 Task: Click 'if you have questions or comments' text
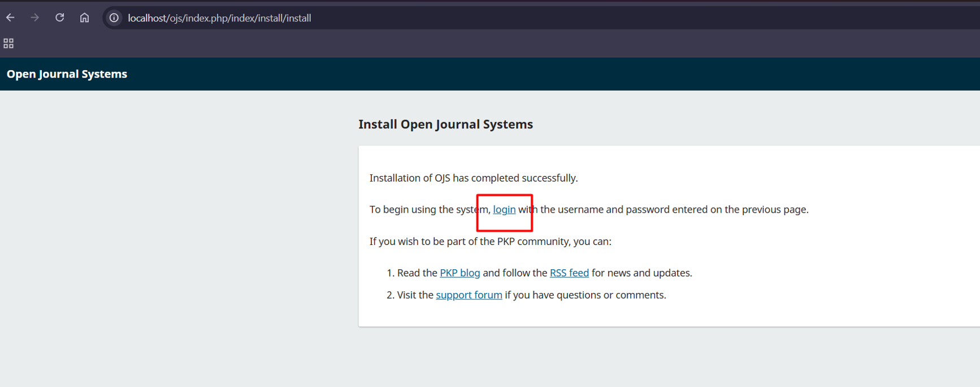[x=585, y=295]
